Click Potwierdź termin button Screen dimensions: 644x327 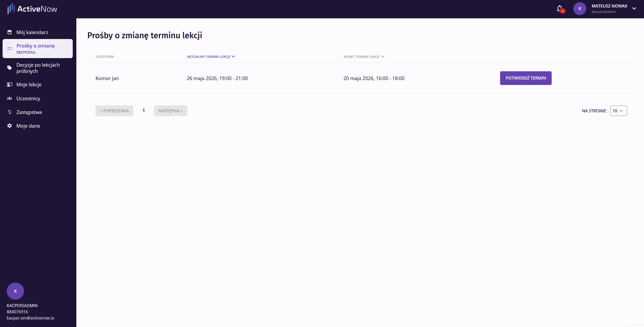(x=526, y=78)
